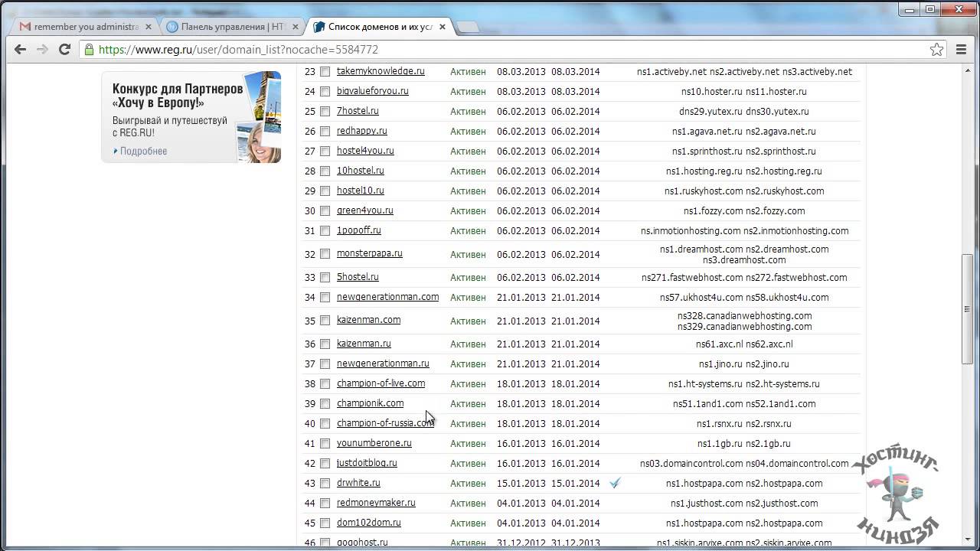Maximize the Chrome window
The image size is (980, 551).
click(930, 8)
